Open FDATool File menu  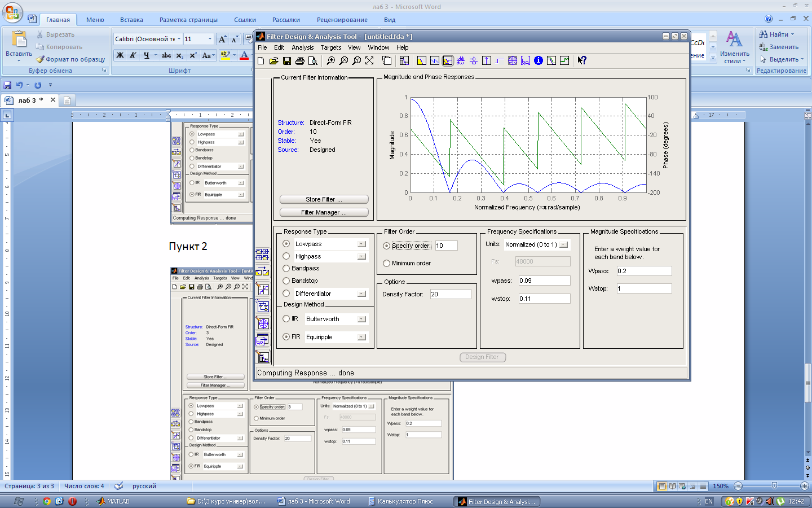click(262, 47)
